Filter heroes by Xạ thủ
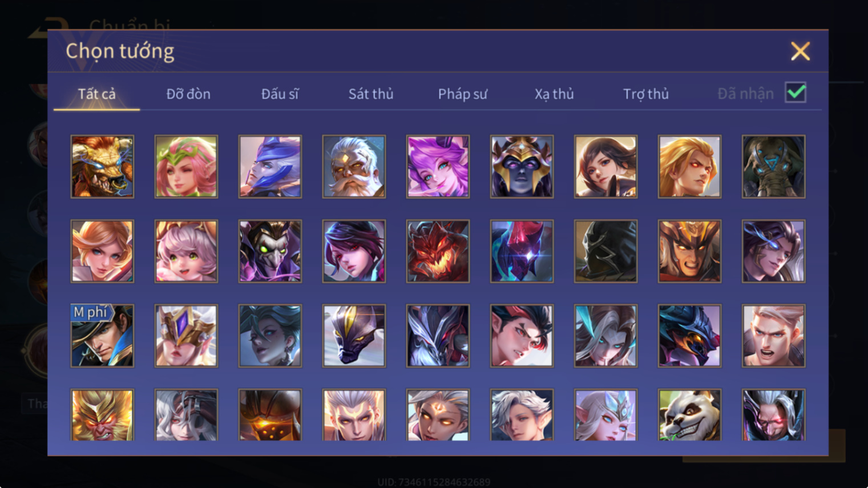The height and width of the screenshot is (488, 868). tap(554, 94)
